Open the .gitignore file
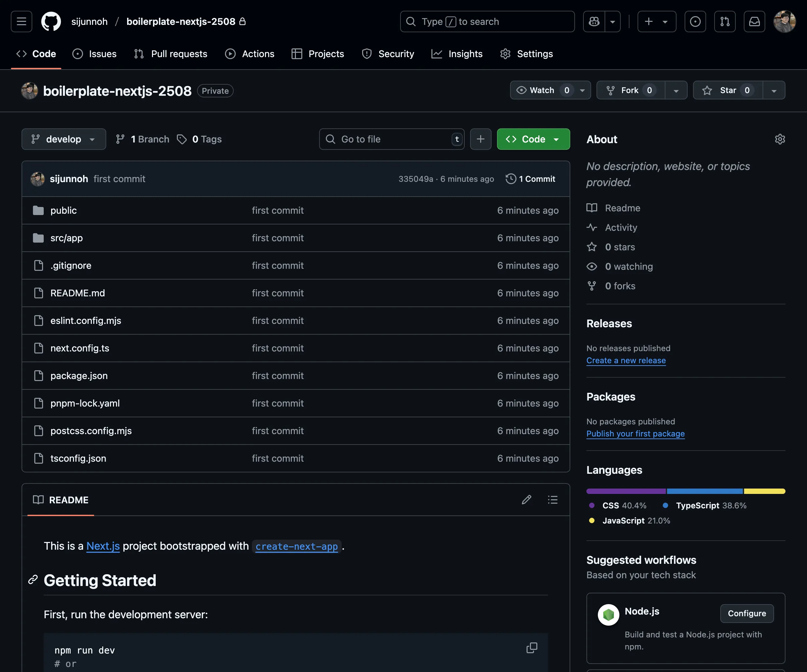Viewport: 807px width, 672px height. (71, 265)
